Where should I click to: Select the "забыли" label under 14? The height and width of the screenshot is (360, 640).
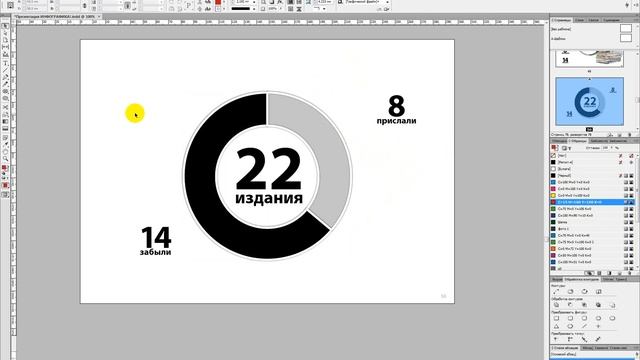click(x=156, y=252)
